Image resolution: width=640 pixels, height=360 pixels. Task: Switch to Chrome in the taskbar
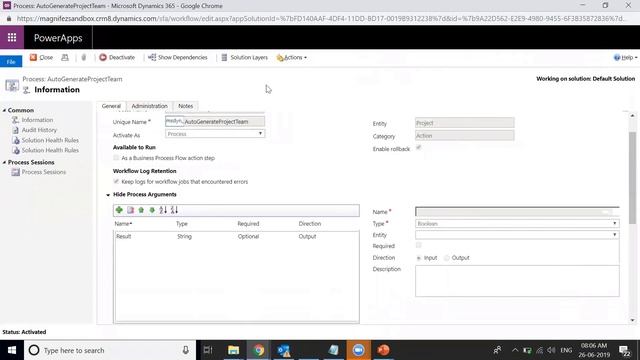259,350
